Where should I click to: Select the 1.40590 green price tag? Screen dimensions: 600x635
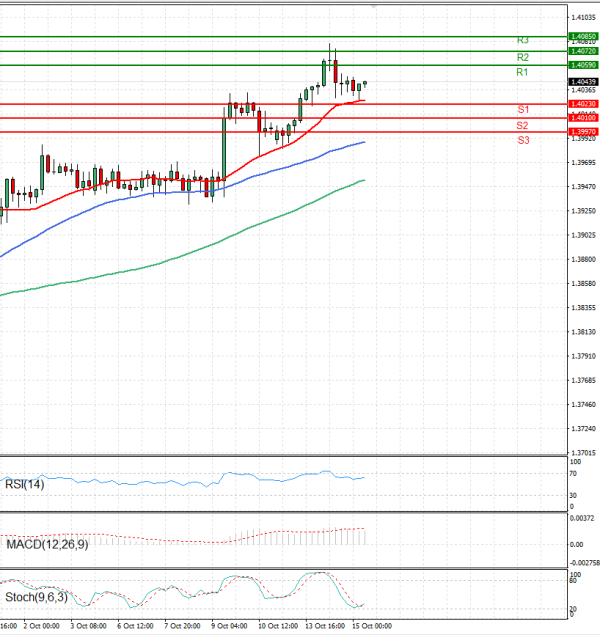[583, 65]
